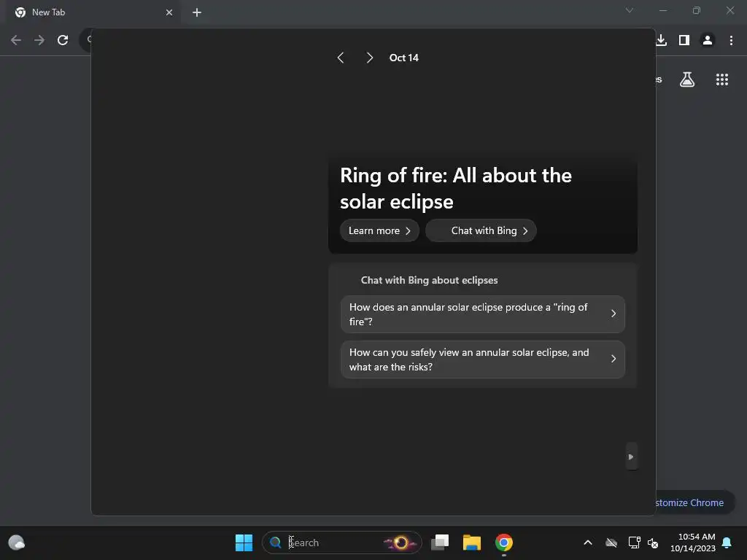The image size is (747, 560).
Task: Open Google apps grid
Action: coord(722,79)
